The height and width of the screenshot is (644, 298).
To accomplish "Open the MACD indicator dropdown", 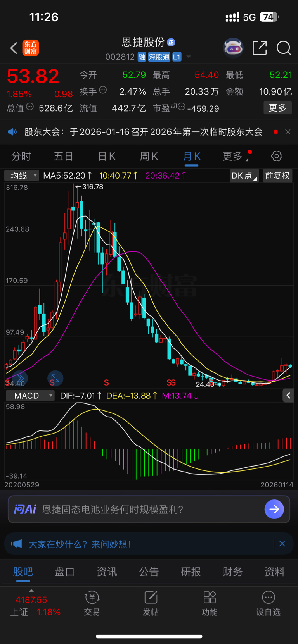I will coord(30,396).
